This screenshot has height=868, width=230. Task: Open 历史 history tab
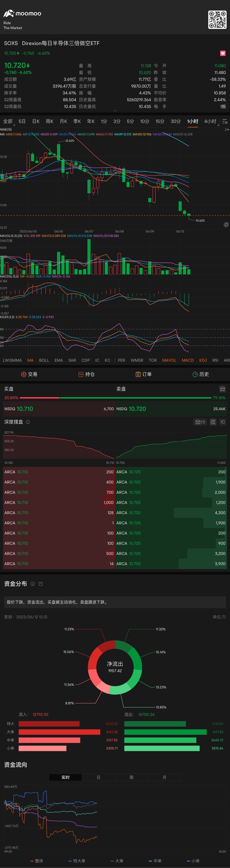tap(201, 374)
